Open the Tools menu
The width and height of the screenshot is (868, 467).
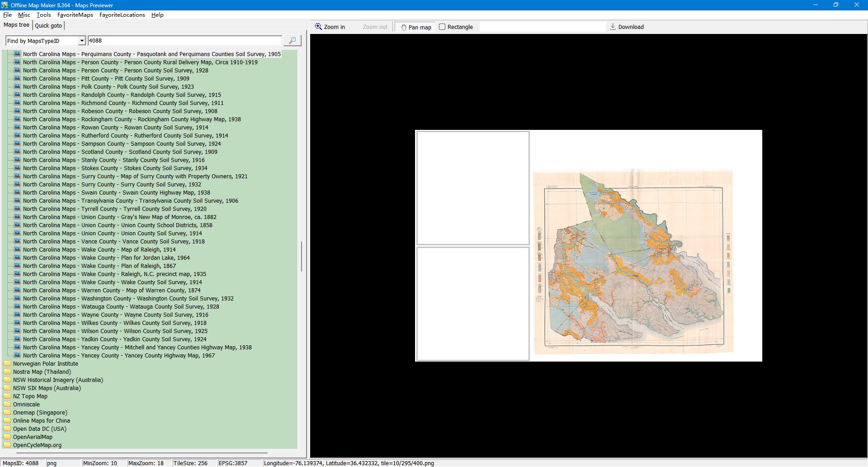click(x=43, y=15)
